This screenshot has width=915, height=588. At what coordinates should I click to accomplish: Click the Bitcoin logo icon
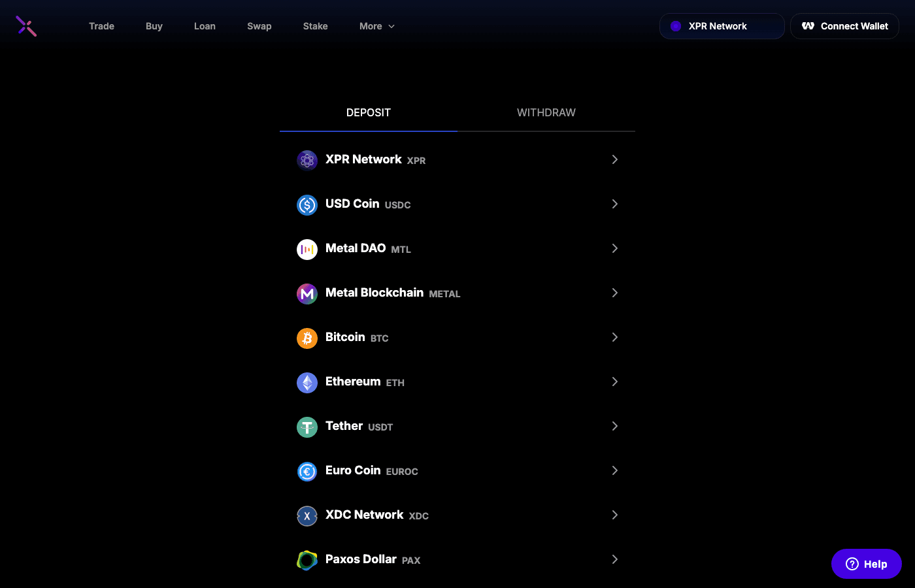[x=307, y=338]
